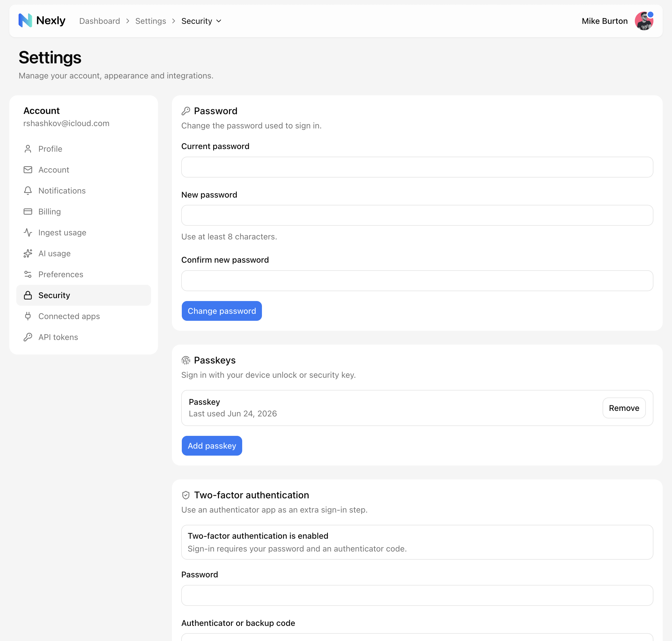The image size is (672, 641).
Task: Click the Notifications bell icon
Action: tap(28, 191)
